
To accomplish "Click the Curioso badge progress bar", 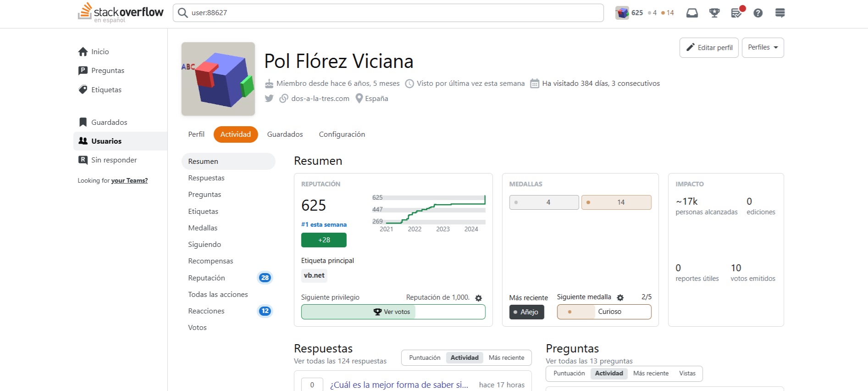I will coord(604,312).
